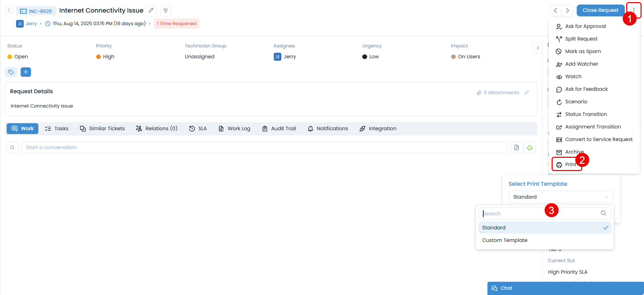Click the lightbulb suggestion icon
Image resolution: width=644 pixels, height=295 pixels.
166,10
